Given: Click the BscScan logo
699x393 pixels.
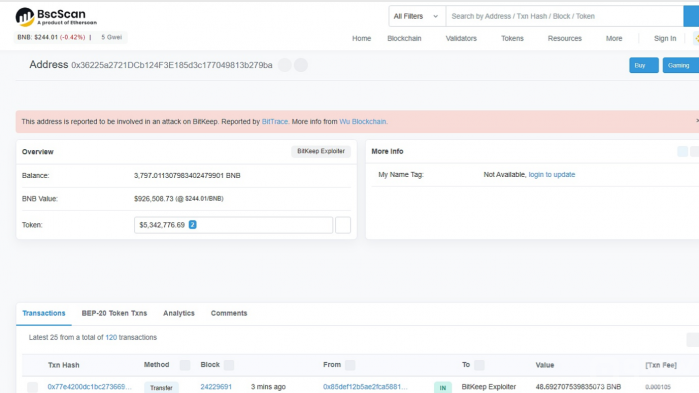Looking at the screenshot, I should pos(56,17).
